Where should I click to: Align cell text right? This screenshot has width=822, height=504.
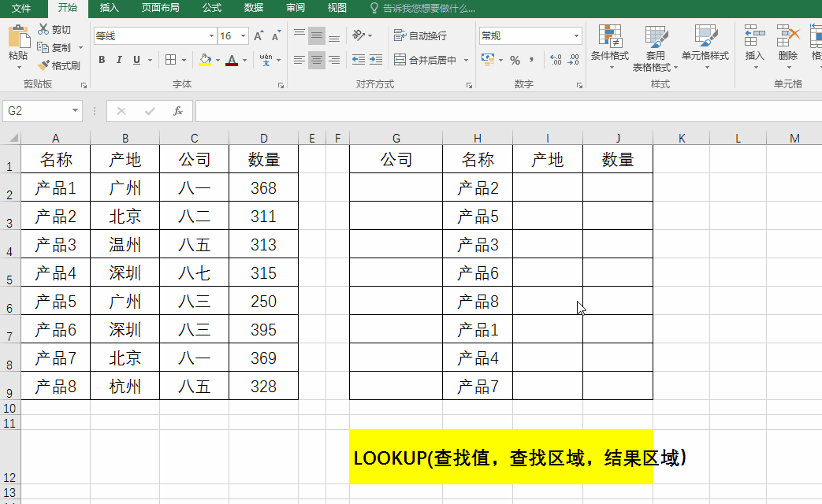[x=334, y=60]
